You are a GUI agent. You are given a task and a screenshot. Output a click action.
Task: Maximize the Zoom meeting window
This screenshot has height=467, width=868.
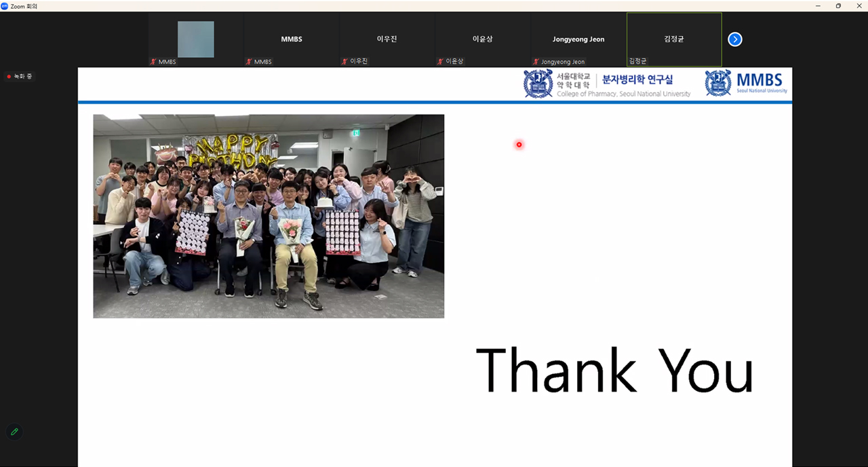coord(838,6)
